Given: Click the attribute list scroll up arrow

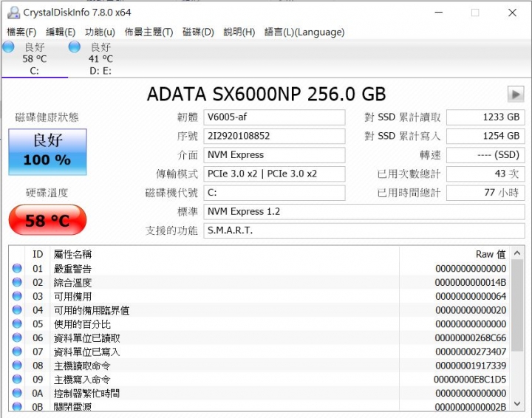Looking at the screenshot, I should pyautogui.click(x=517, y=253).
